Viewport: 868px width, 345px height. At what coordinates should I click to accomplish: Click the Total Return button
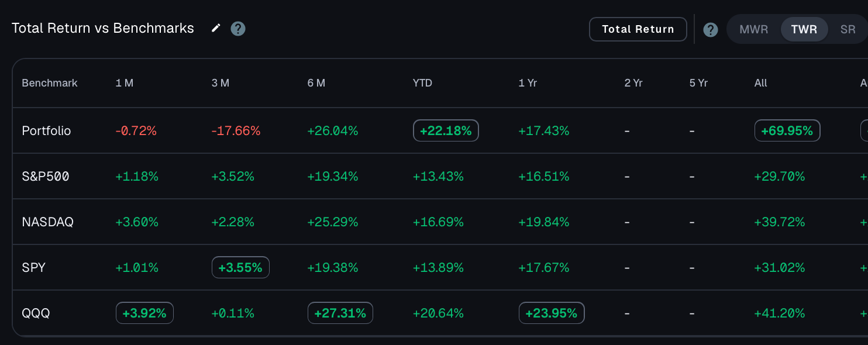coord(638,29)
